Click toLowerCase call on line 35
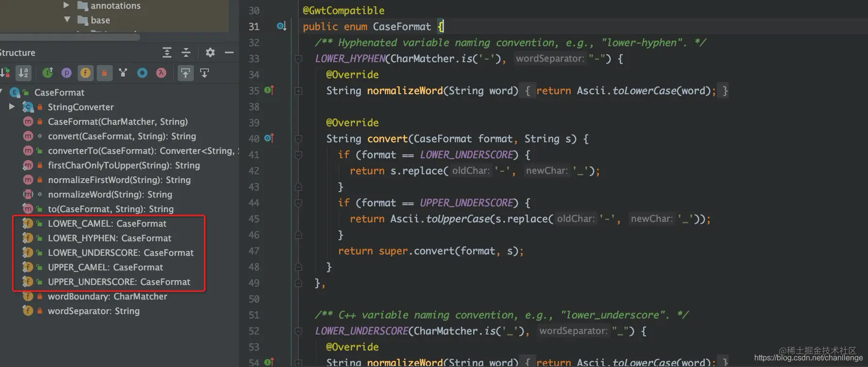The image size is (868, 367). pos(644,90)
